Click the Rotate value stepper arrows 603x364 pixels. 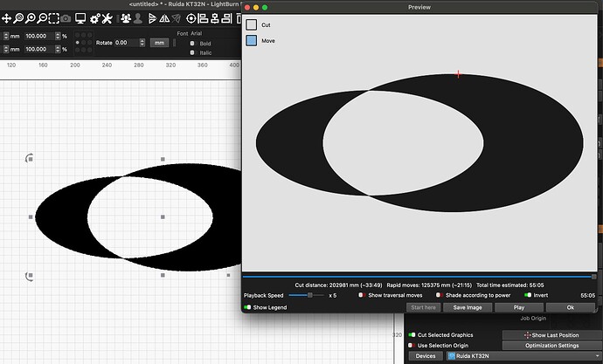coord(142,42)
